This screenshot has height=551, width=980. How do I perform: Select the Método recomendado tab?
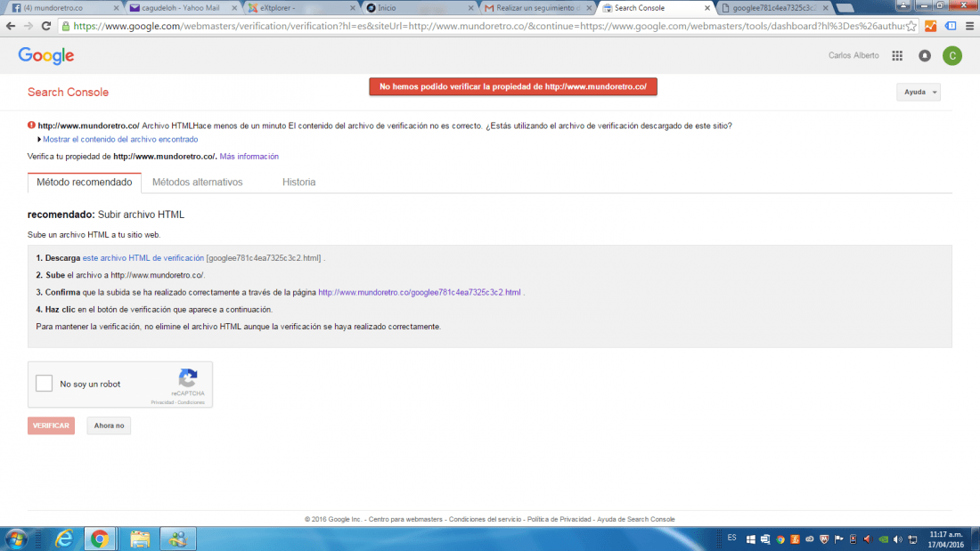tap(85, 182)
